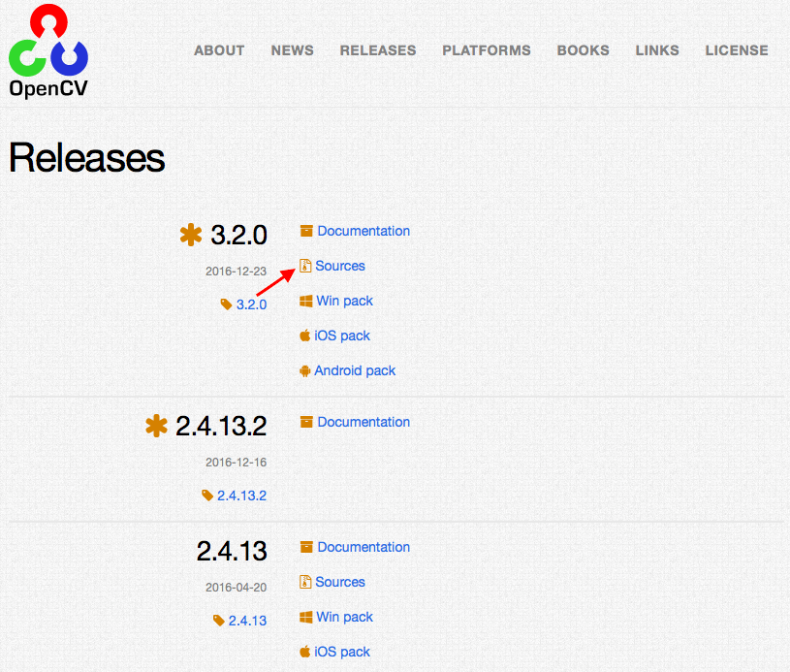The width and height of the screenshot is (790, 672).
Task: Click the tag icon next to 2.4.13
Action: [219, 620]
